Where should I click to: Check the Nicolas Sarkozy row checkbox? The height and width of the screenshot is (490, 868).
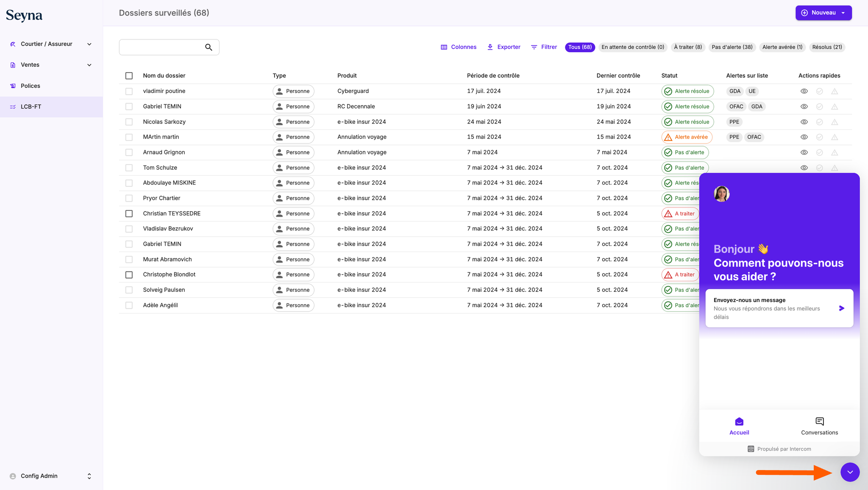tap(129, 122)
